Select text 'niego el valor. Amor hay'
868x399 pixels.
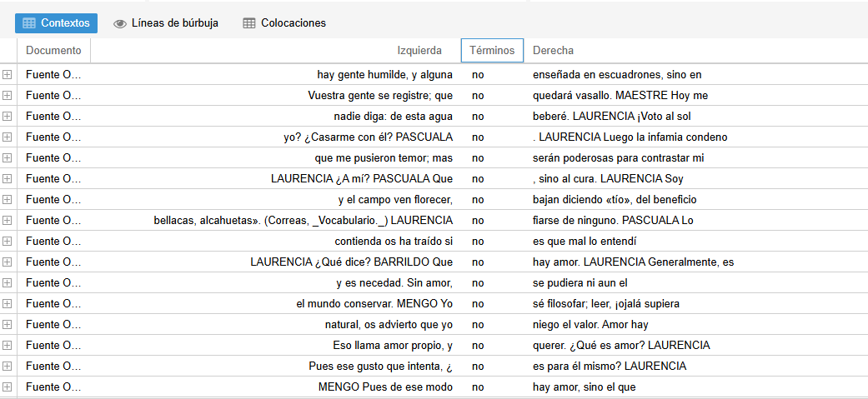[590, 324]
